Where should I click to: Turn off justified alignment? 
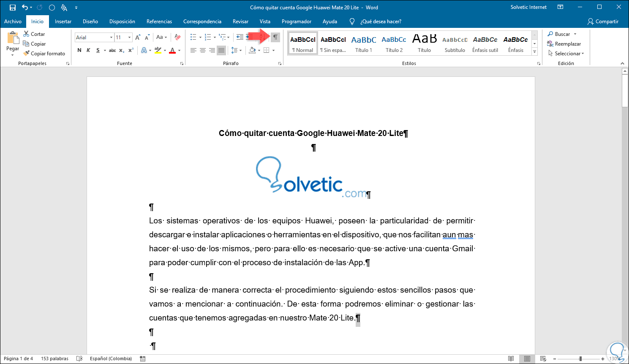pos(221,51)
